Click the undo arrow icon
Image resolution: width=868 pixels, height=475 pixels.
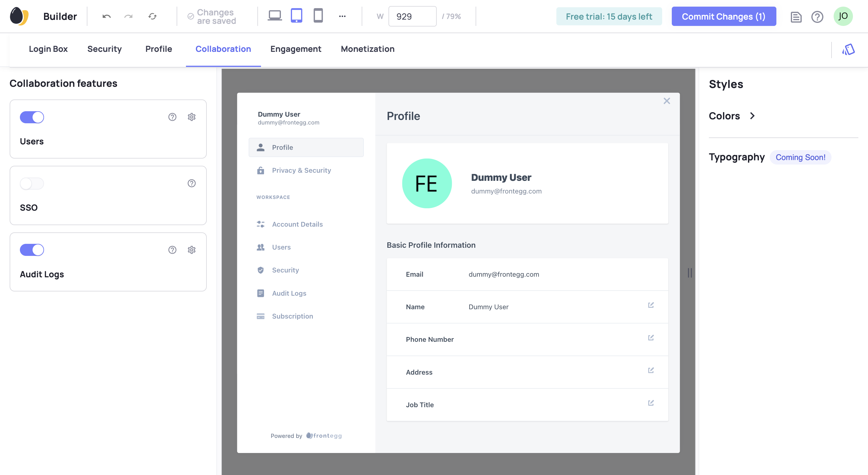(x=106, y=16)
